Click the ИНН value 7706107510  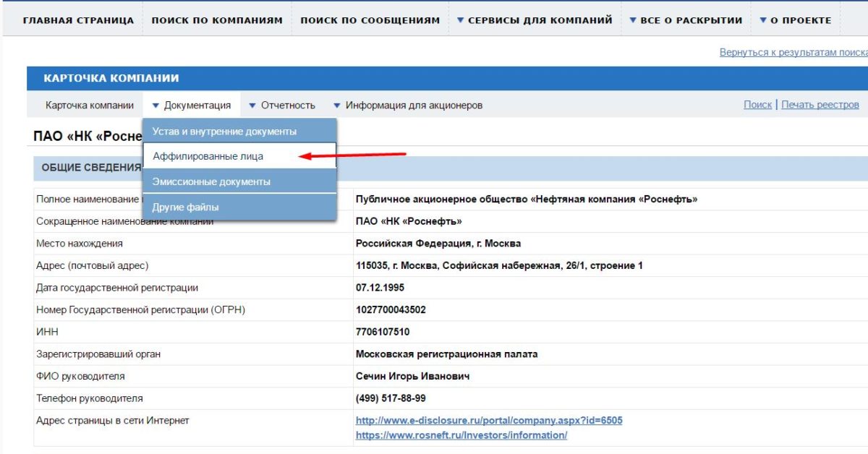(383, 332)
